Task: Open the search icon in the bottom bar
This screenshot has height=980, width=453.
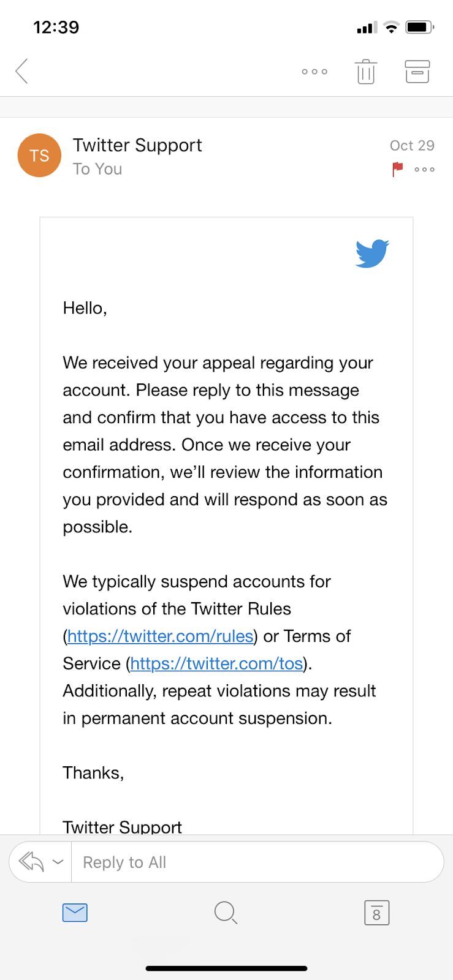Action: coord(226,913)
